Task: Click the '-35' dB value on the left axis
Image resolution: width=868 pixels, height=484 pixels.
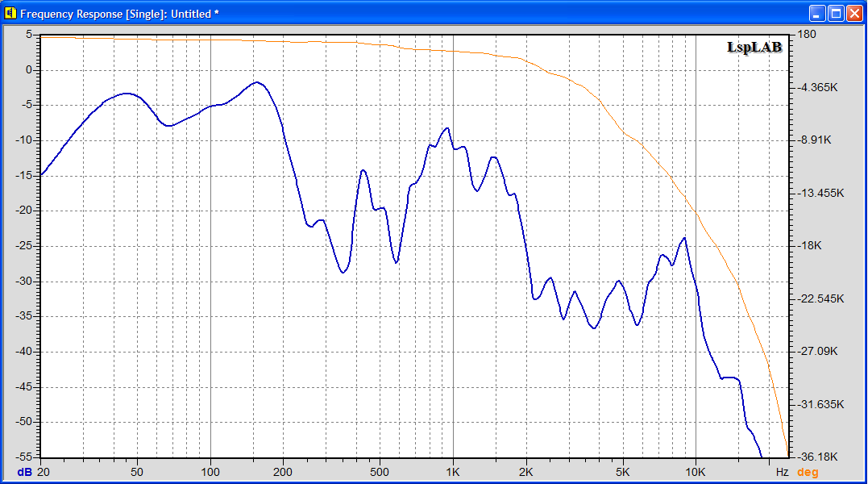Action: 24,316
